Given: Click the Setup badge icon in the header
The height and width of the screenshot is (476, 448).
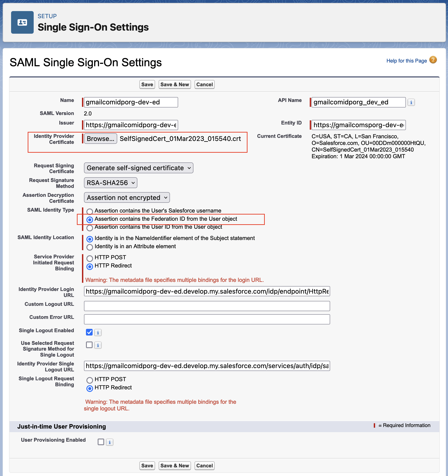Looking at the screenshot, I should pos(22,23).
